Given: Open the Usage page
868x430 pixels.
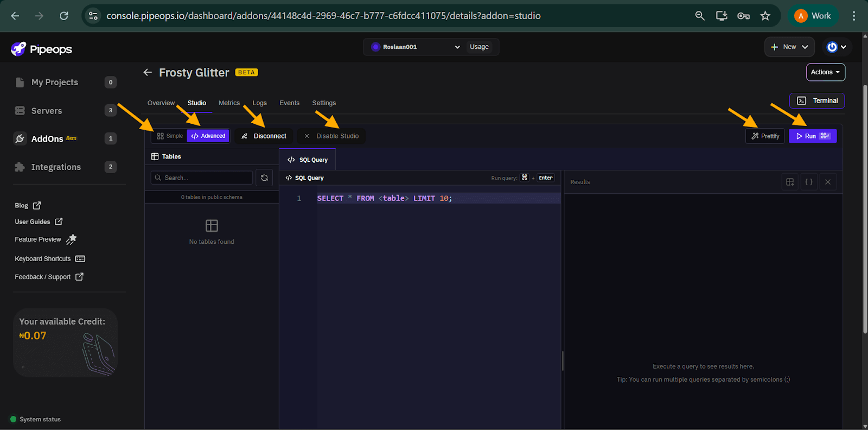Looking at the screenshot, I should [x=479, y=47].
